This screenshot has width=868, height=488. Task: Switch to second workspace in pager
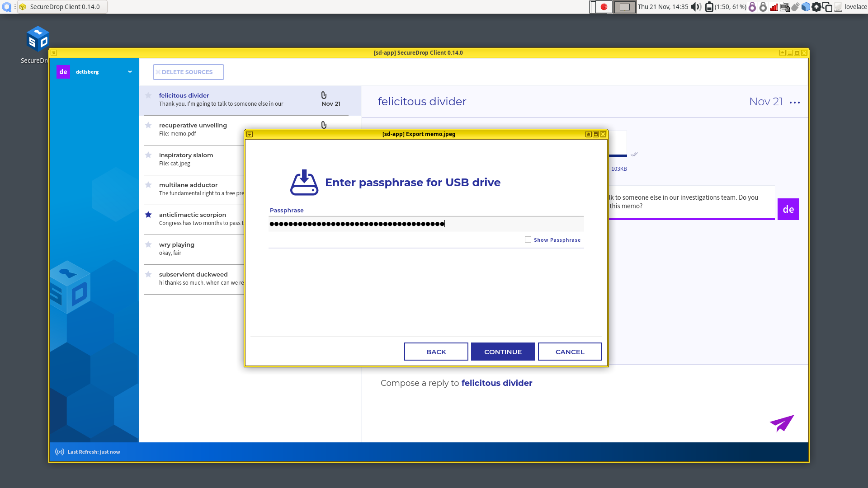click(625, 7)
